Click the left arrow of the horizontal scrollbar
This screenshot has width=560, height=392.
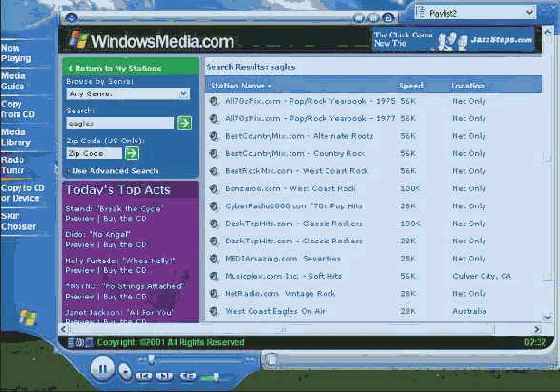(64, 329)
